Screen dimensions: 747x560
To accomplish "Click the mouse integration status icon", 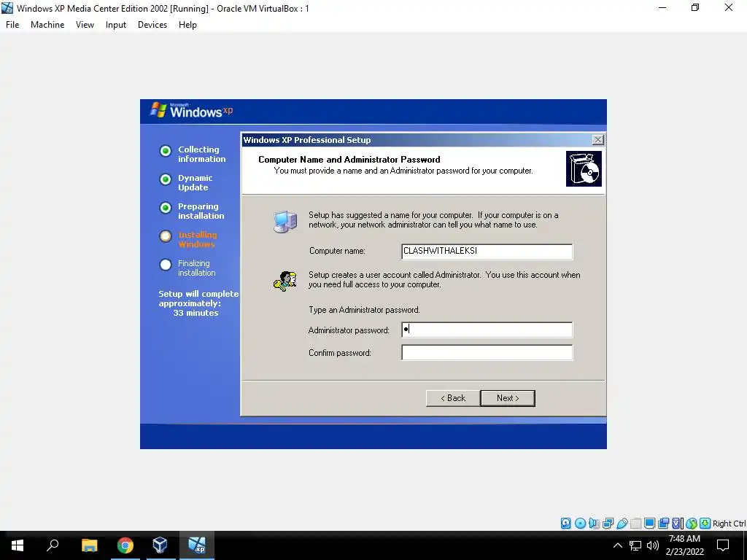I will click(692, 524).
